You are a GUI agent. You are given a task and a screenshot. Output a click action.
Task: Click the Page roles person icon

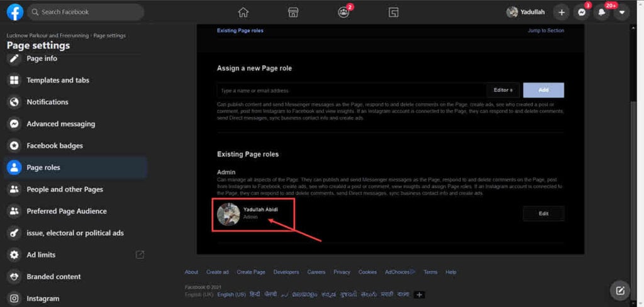click(x=14, y=167)
